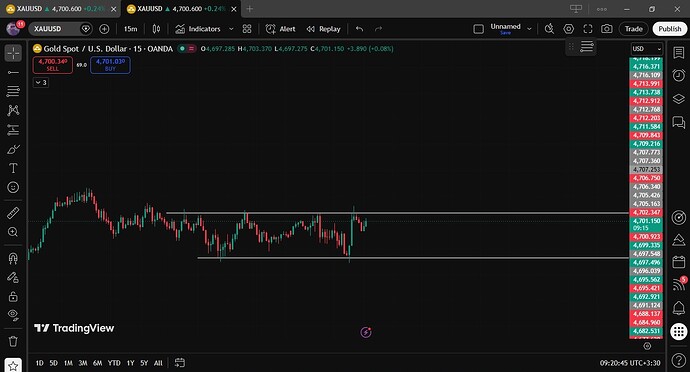Open the Go to date calendar icon
The image size is (690, 372).
pos(180,363)
